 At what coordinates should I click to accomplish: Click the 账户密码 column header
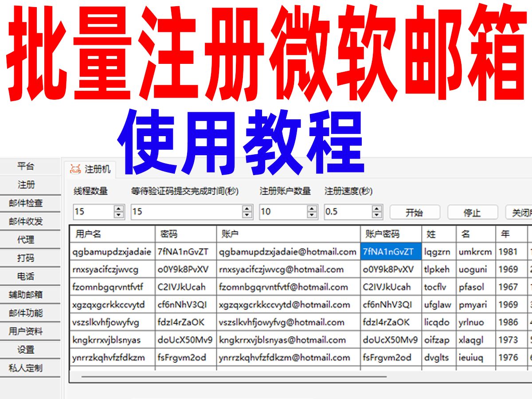391,234
